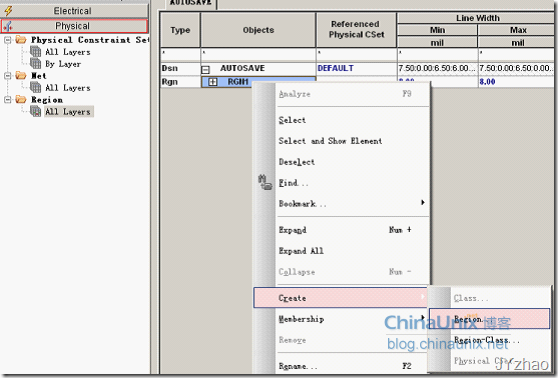Select All Layers under Region
This screenshot has width=558, height=378.
pos(68,112)
